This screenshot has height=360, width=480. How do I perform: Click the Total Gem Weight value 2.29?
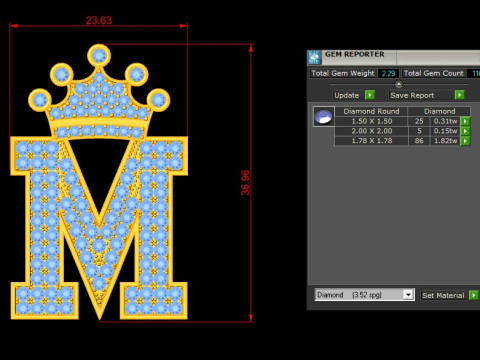(x=388, y=73)
